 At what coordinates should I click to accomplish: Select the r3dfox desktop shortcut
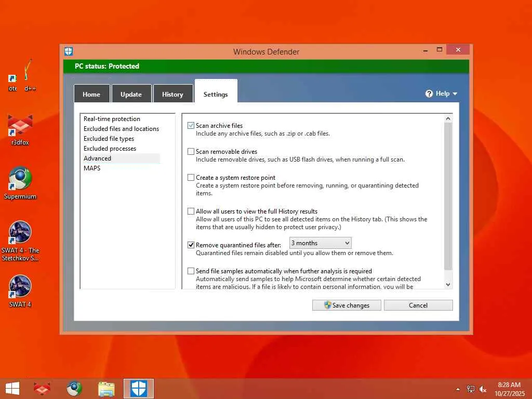pos(20,130)
